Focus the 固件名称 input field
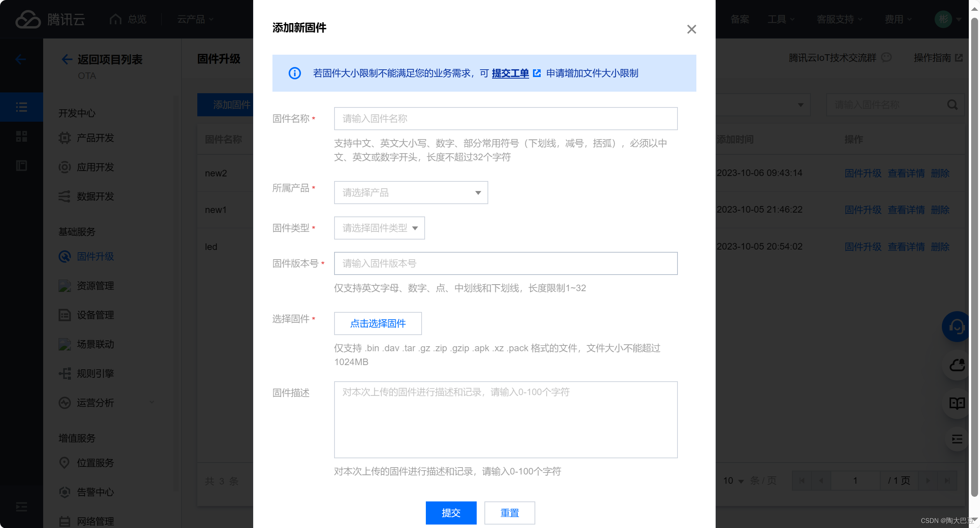 pyautogui.click(x=505, y=119)
